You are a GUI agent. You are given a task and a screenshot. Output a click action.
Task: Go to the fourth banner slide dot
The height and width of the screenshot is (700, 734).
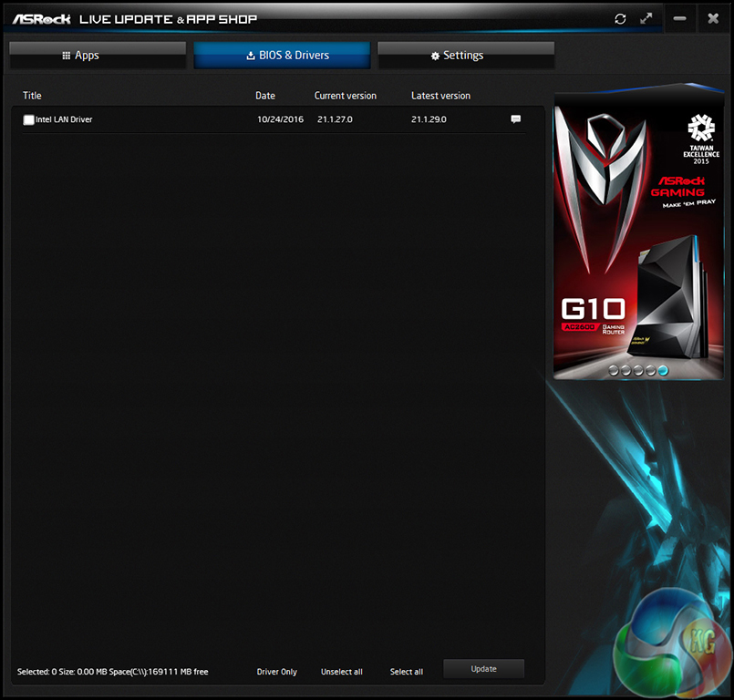pos(651,371)
